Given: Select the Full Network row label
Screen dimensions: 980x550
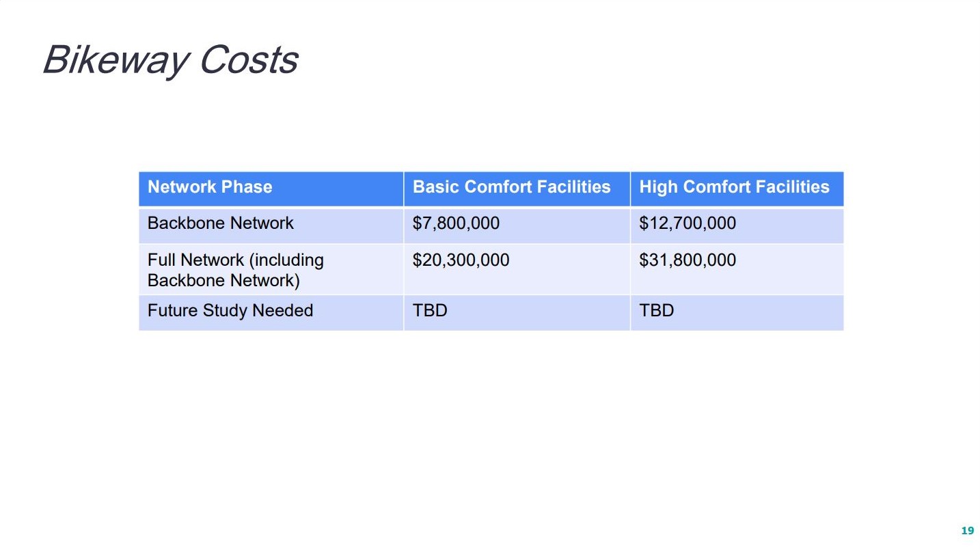Looking at the screenshot, I should point(235,260).
